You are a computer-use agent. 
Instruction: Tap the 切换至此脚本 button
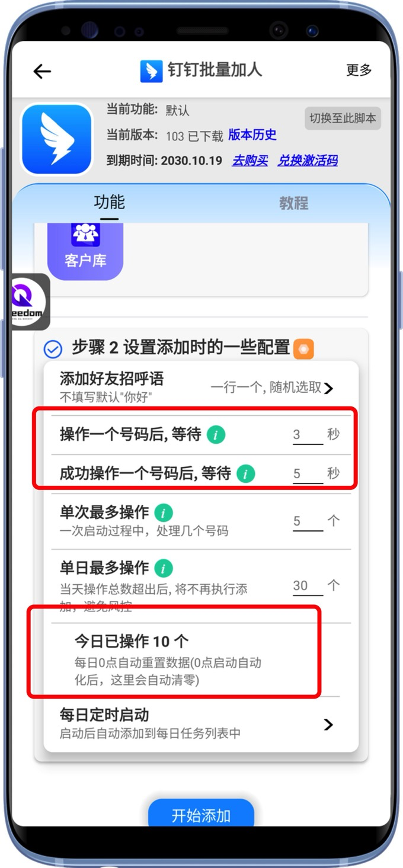point(343,118)
